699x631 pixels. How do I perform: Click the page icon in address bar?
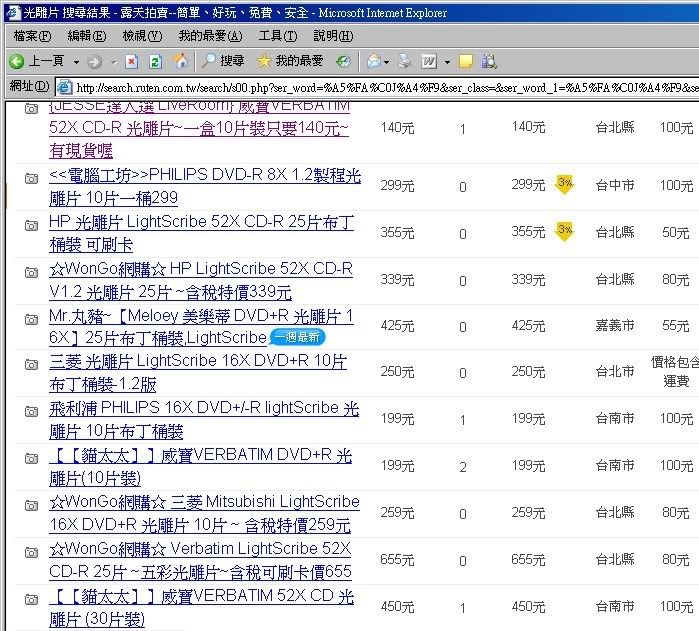(65, 87)
